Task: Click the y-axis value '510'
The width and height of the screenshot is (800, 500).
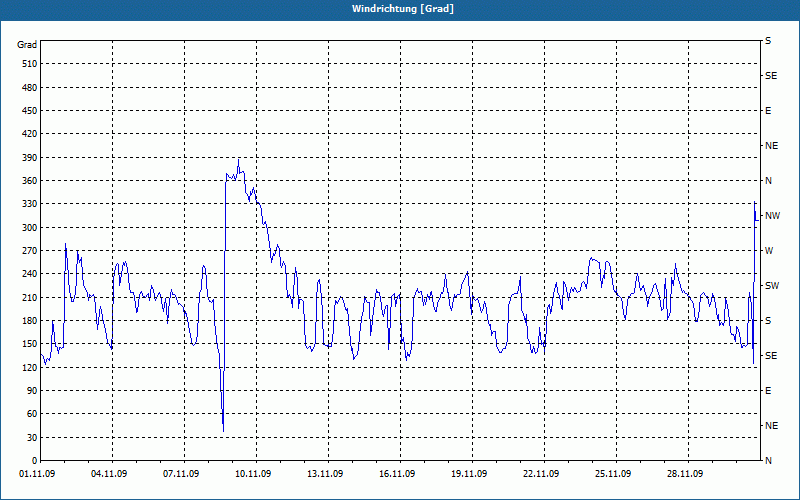Action: (30, 64)
